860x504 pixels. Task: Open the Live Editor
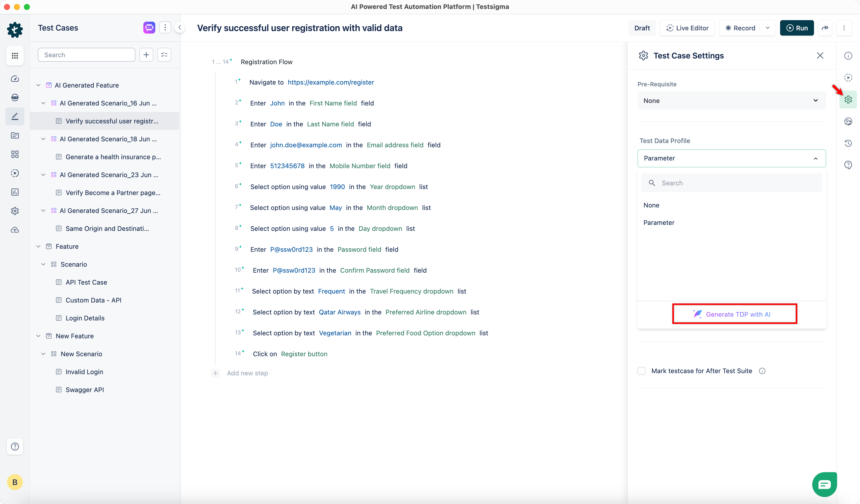tap(687, 28)
